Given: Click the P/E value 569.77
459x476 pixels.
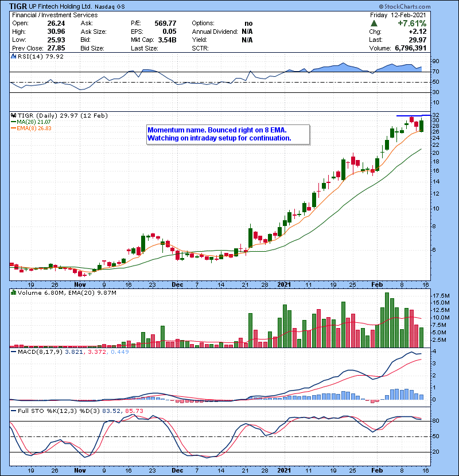Looking at the screenshot, I should point(165,24).
